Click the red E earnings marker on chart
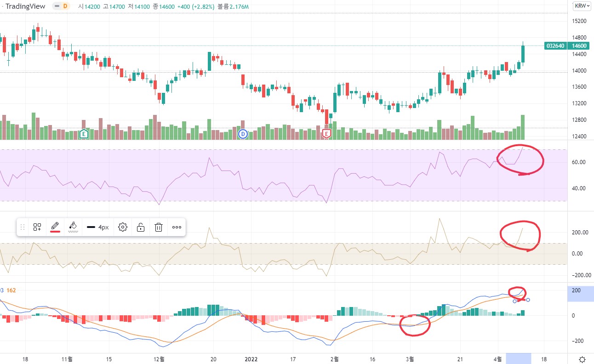The height and width of the screenshot is (364, 594). click(326, 134)
